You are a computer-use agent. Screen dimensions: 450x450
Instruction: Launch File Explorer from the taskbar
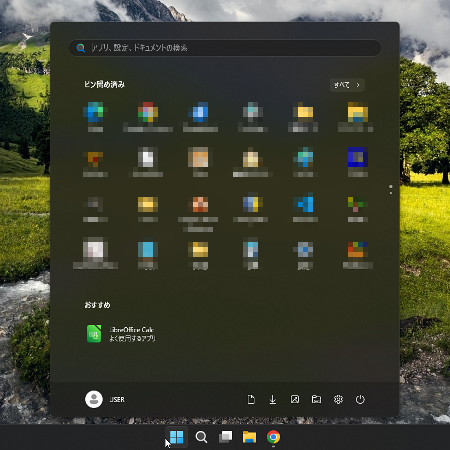pos(249,437)
